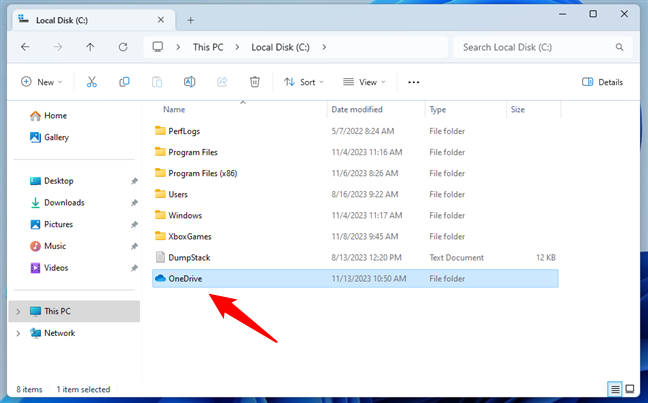Toggle the Details pane button

click(x=602, y=82)
